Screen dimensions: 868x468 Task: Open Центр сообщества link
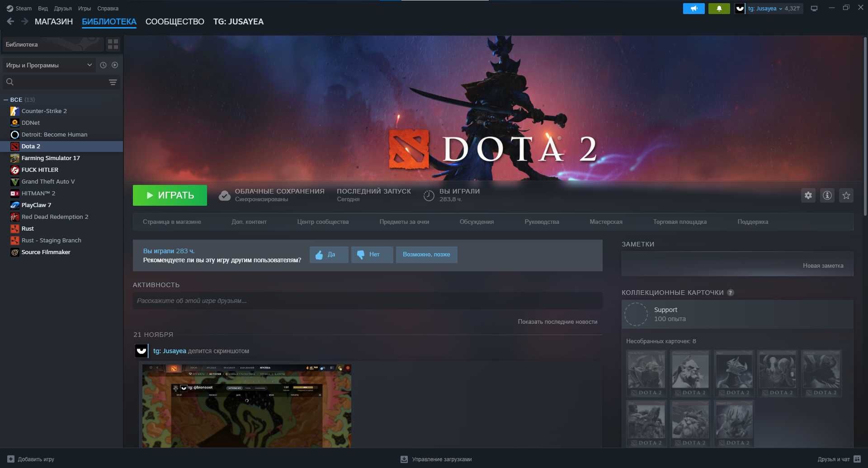(323, 222)
